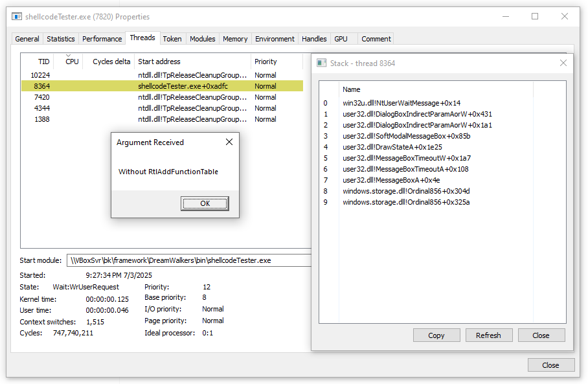Click the shellcodeTester.exe icon in the Properties title bar
The width and height of the screenshot is (588, 384).
click(16, 16)
